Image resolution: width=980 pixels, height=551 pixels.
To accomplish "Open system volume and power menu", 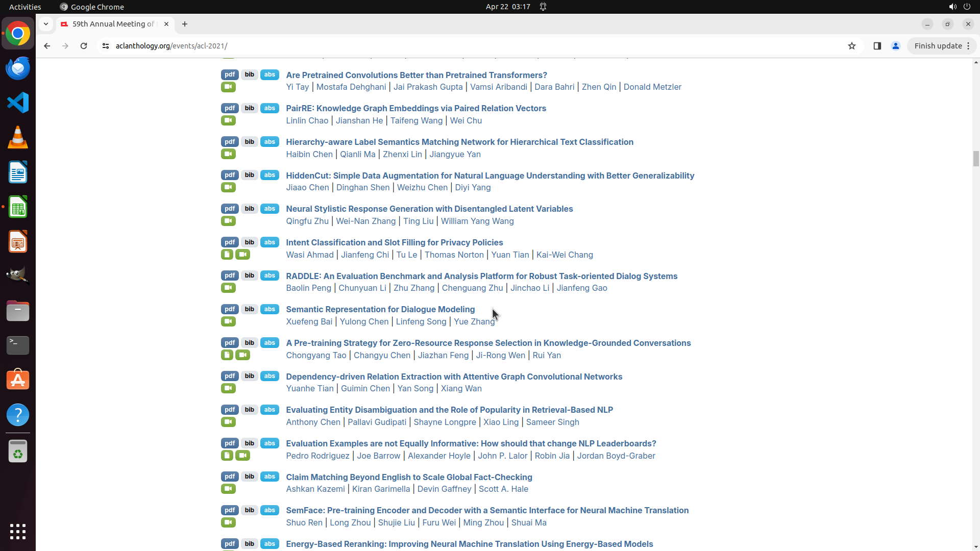I will [959, 7].
